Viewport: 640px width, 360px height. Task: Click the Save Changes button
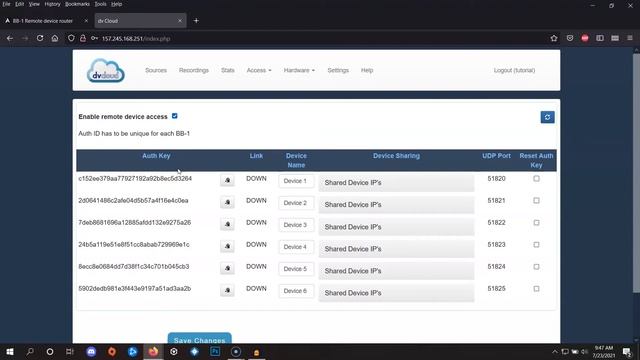coord(200,339)
